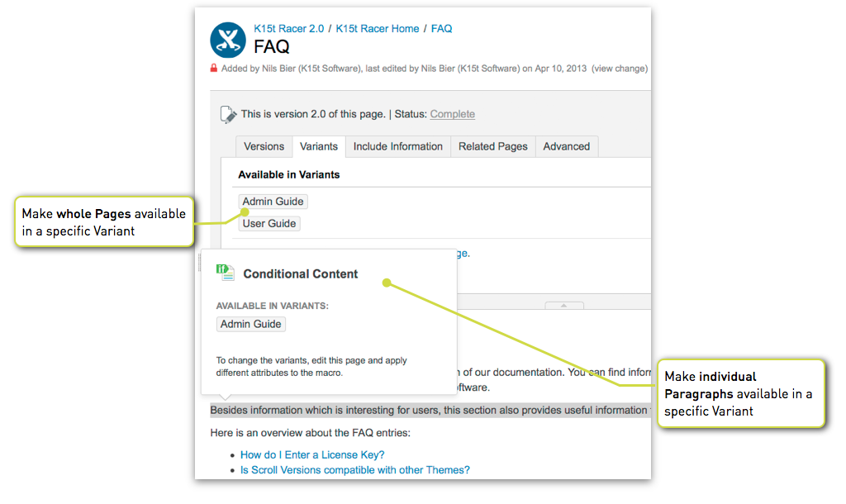Viewport: 846px width, 504px height.
Task: Switch to Include Information tab
Action: 398,146
